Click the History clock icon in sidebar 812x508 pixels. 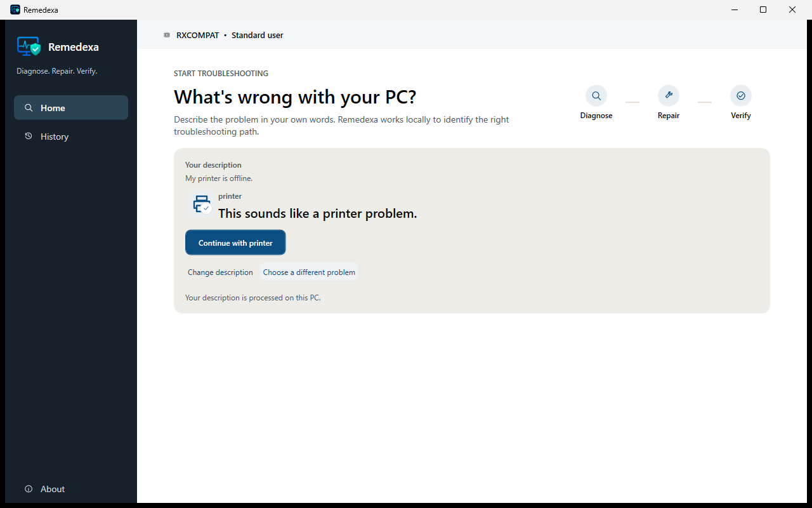(x=29, y=136)
